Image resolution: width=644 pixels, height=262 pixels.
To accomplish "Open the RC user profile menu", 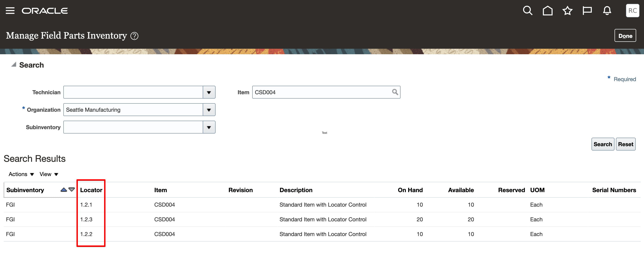I will 632,11.
